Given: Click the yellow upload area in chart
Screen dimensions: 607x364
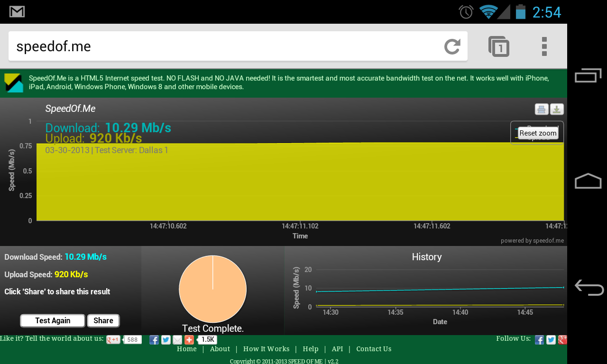Looking at the screenshot, I should tap(300, 182).
